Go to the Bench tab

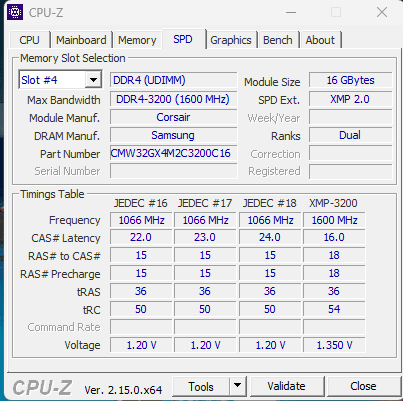point(278,40)
